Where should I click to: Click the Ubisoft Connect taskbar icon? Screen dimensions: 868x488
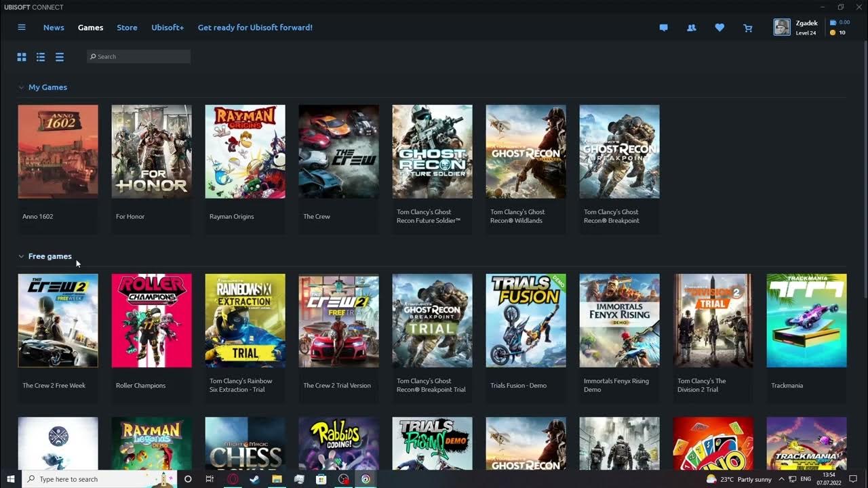pyautogui.click(x=366, y=479)
